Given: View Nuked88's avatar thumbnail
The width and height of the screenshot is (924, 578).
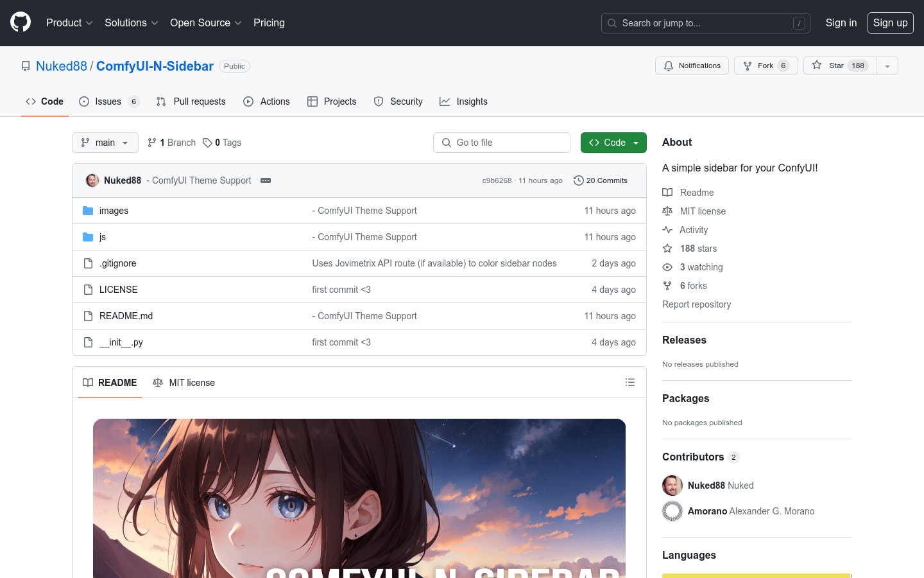Looking at the screenshot, I should click(x=92, y=180).
